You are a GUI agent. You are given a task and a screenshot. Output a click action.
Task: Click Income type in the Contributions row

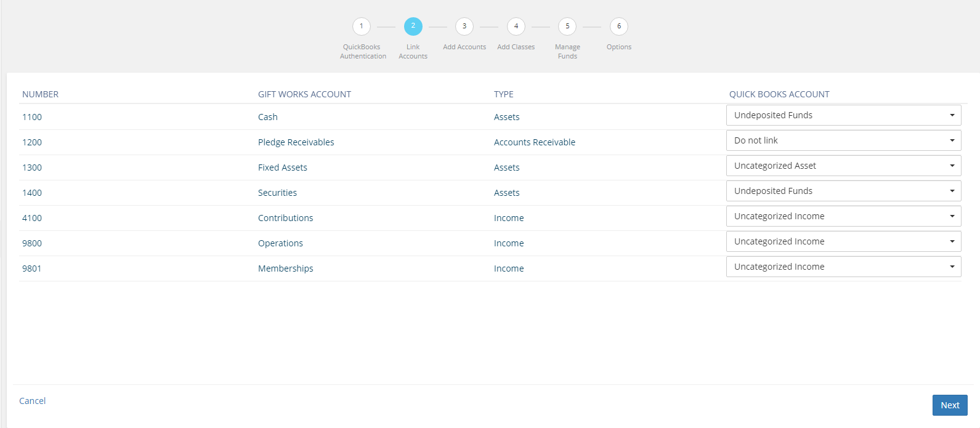pyautogui.click(x=509, y=218)
